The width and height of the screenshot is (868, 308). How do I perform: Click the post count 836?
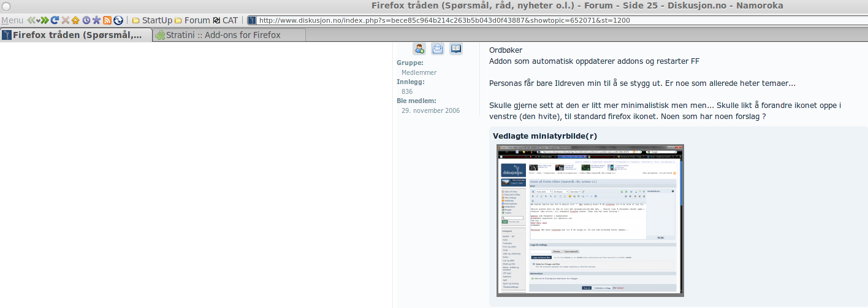(x=407, y=91)
